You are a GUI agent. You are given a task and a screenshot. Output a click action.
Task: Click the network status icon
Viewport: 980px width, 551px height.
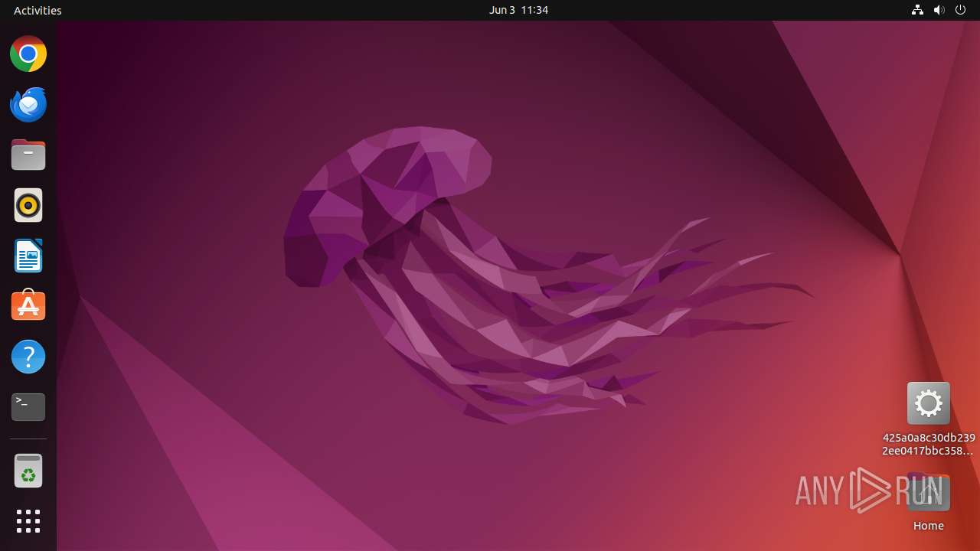pyautogui.click(x=917, y=10)
